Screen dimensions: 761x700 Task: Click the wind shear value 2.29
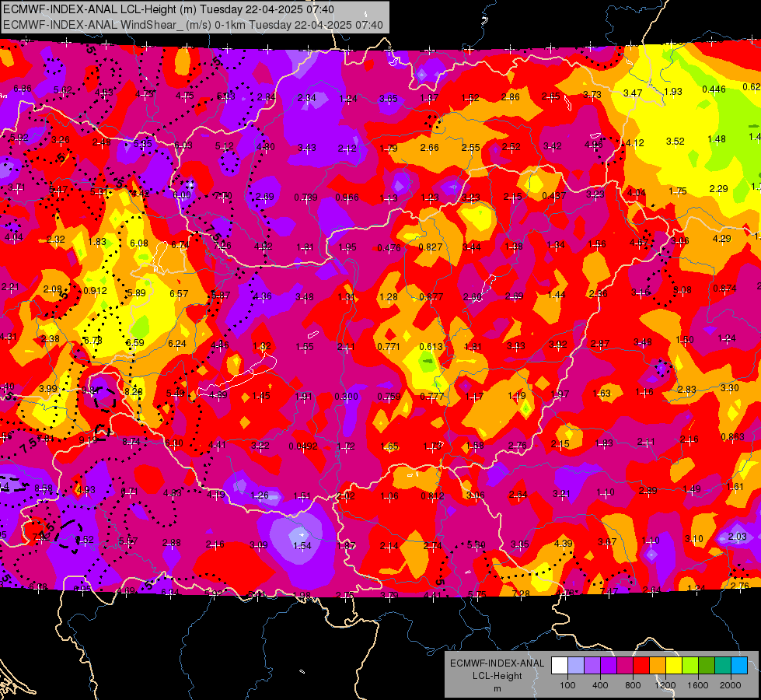718,189
